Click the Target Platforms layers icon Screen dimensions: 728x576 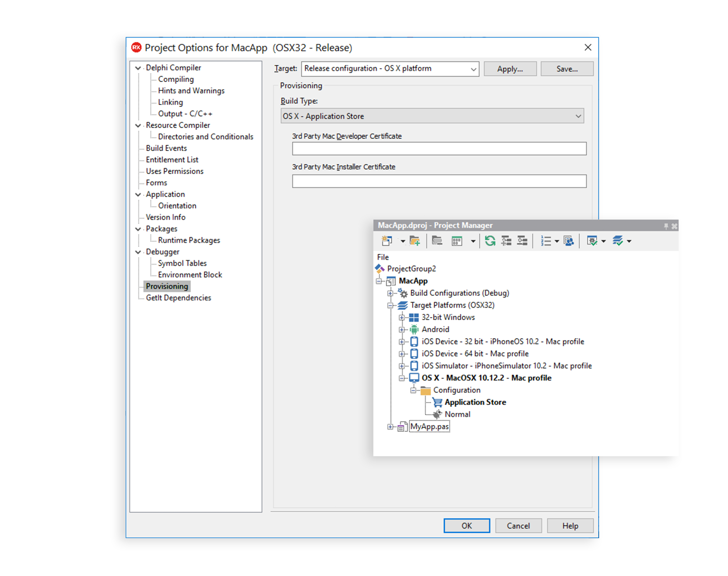click(403, 305)
